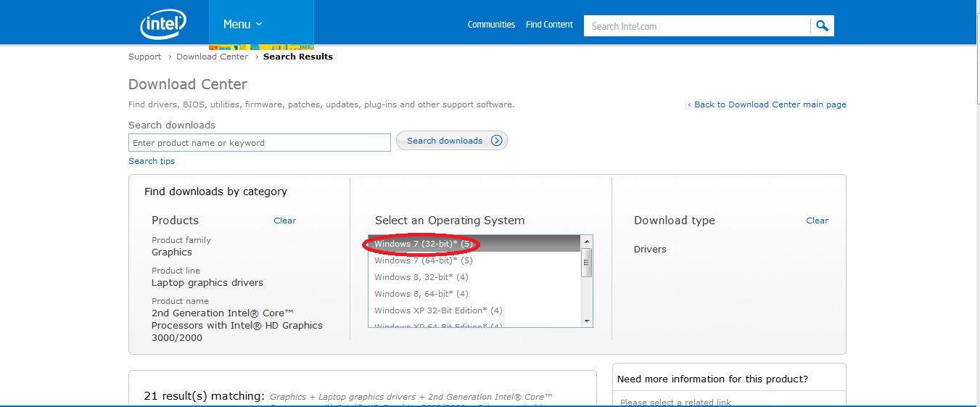The image size is (980, 407).
Task: Select Windows 7 (64-bit)* (5)
Action: (x=475, y=260)
